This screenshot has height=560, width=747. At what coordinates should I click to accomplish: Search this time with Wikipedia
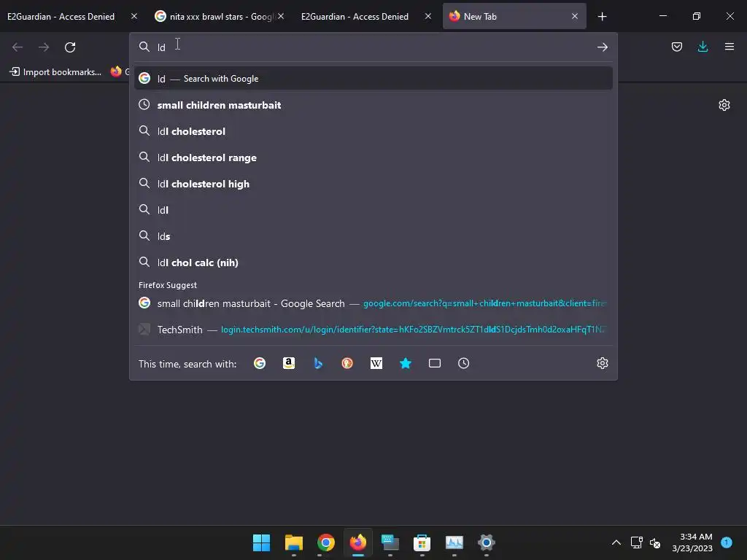tap(376, 363)
